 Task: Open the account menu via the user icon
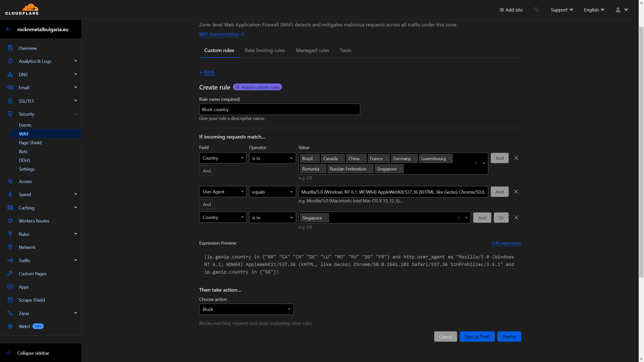click(x=618, y=10)
